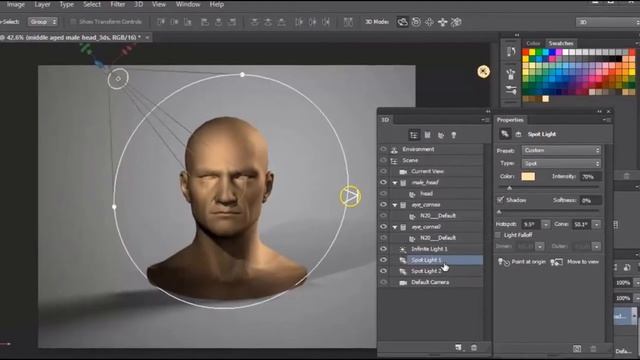Select the Slide 3D object mode icon
The width and height of the screenshot is (640, 360).
pyautogui.click(x=443, y=22)
